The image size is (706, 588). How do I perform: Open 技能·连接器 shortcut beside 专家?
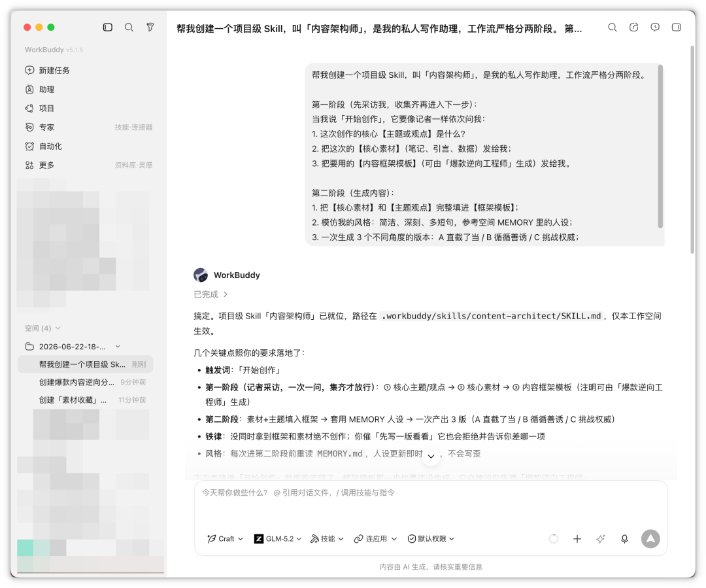pyautogui.click(x=133, y=127)
